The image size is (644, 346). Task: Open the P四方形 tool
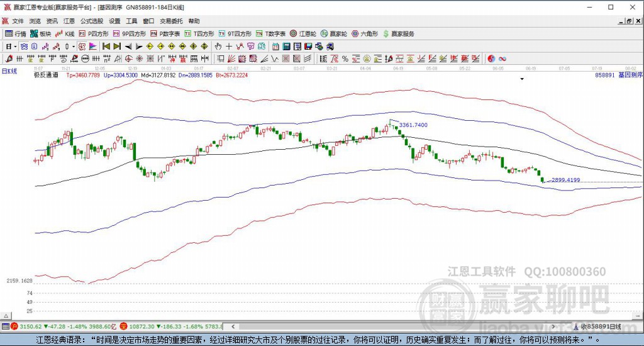coord(94,34)
